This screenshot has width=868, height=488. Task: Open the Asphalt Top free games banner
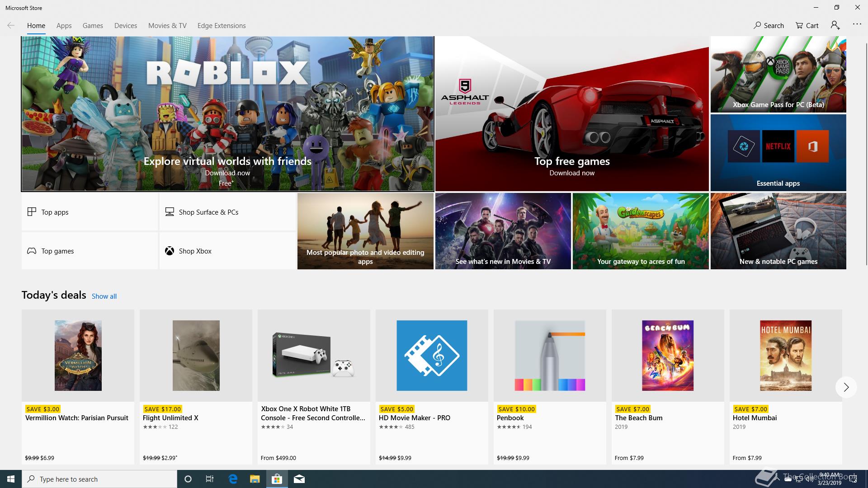[572, 114]
